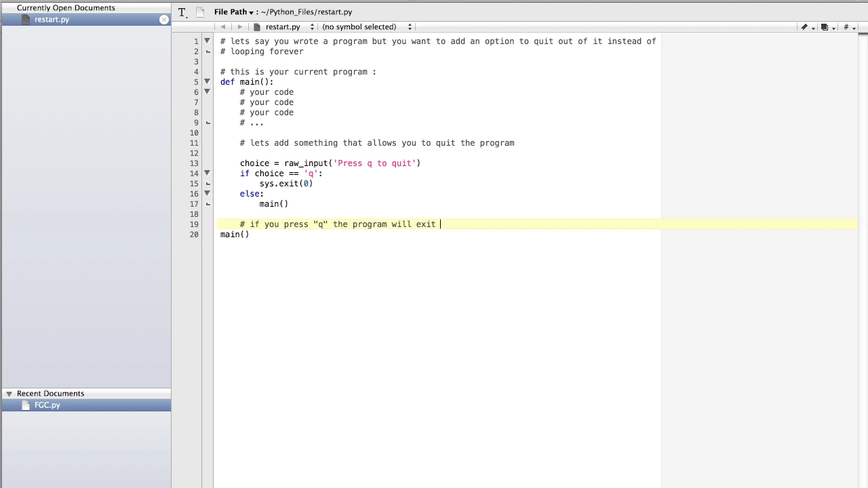868x488 pixels.
Task: Close restart.py with the sidebar X button
Action: click(x=163, y=20)
